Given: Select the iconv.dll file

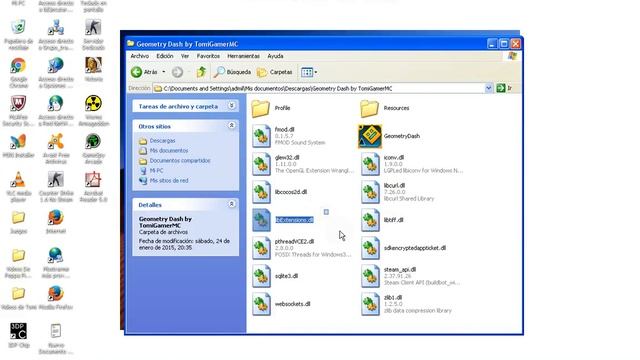Looking at the screenshot, I should click(x=411, y=164).
